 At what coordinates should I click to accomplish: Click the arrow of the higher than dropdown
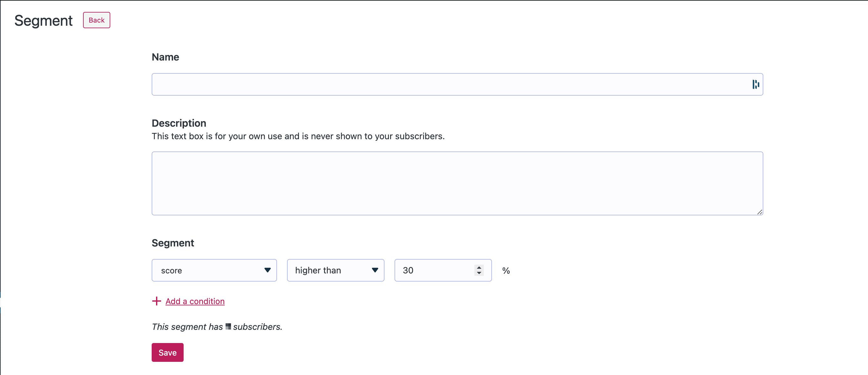click(375, 270)
